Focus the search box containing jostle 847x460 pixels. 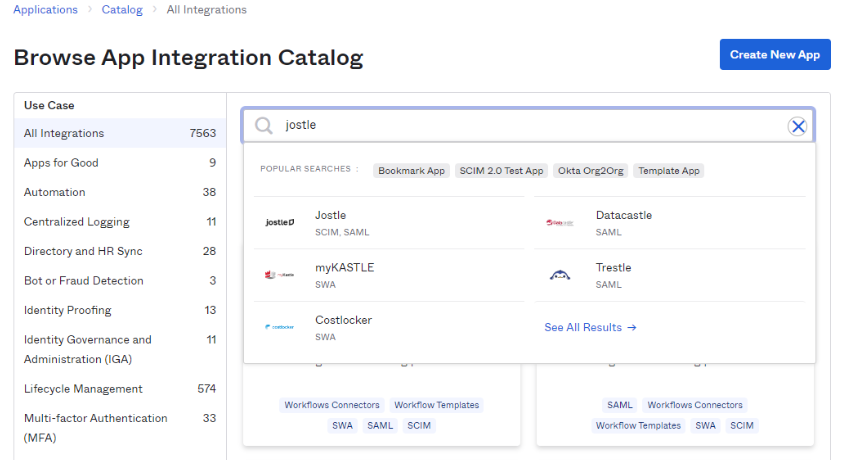click(528, 125)
